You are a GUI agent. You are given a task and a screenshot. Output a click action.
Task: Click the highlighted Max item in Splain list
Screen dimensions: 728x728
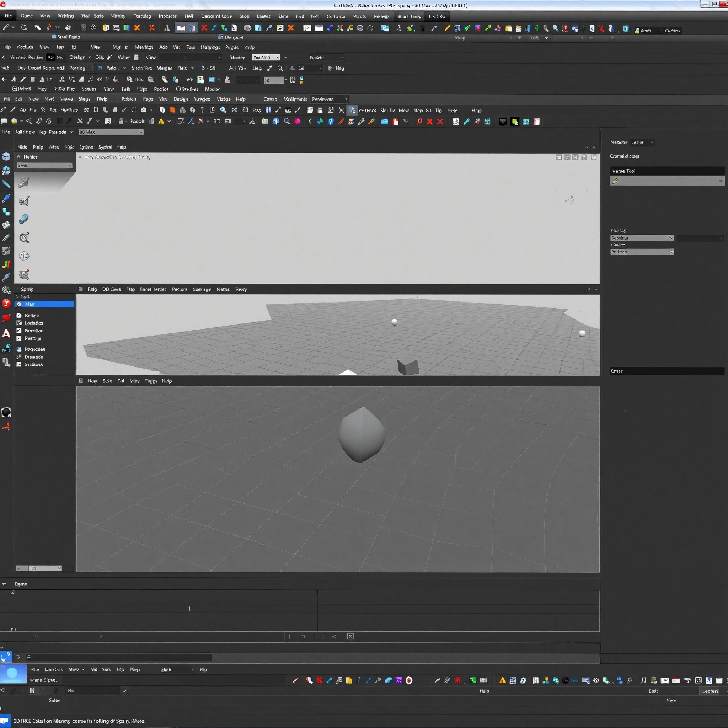tap(44, 304)
